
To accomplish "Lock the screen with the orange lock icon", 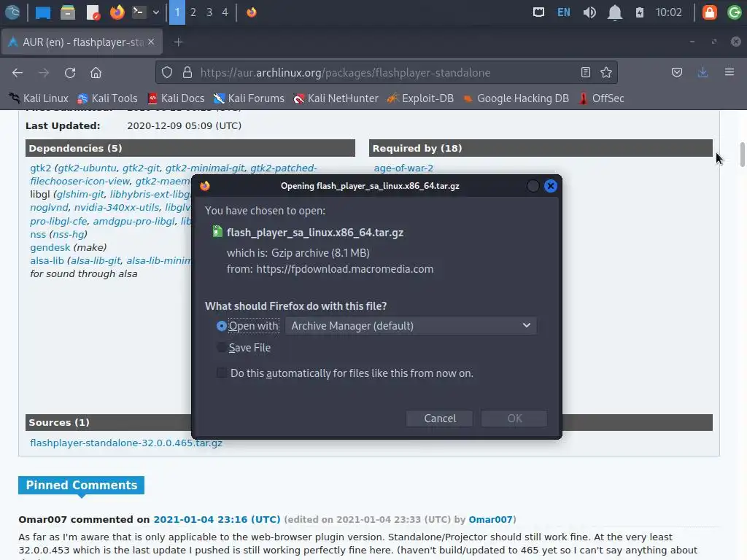I will click(709, 12).
